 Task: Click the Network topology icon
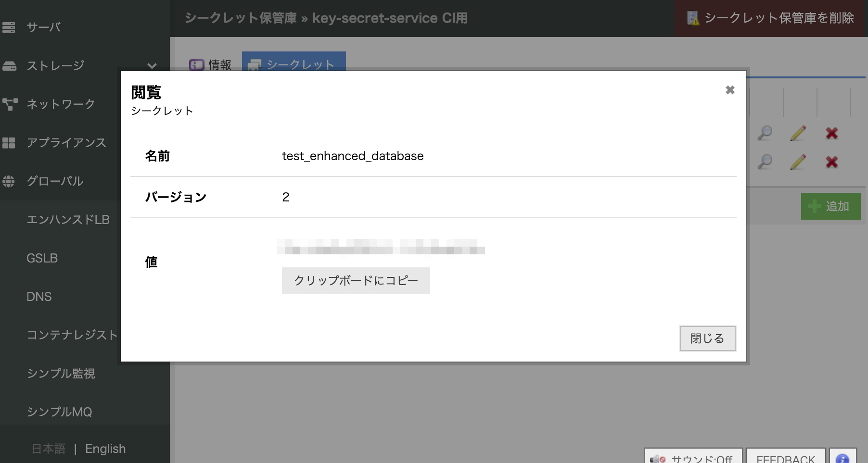coord(10,104)
